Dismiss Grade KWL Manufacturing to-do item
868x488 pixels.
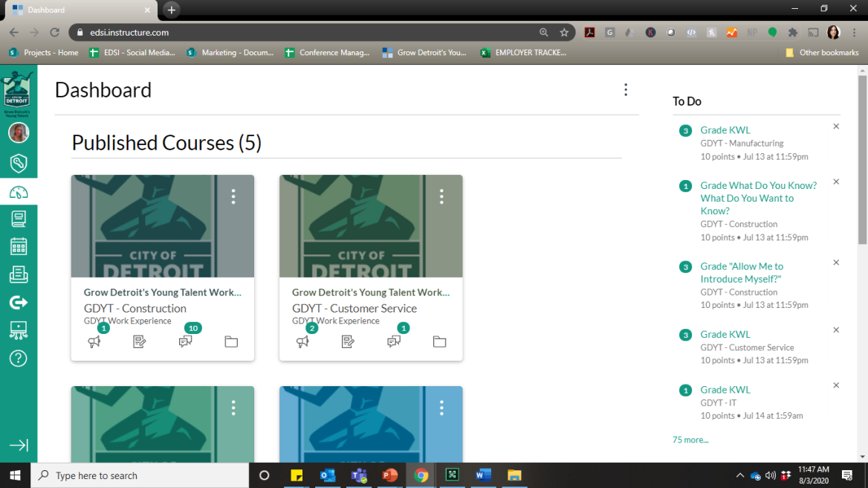click(x=836, y=127)
